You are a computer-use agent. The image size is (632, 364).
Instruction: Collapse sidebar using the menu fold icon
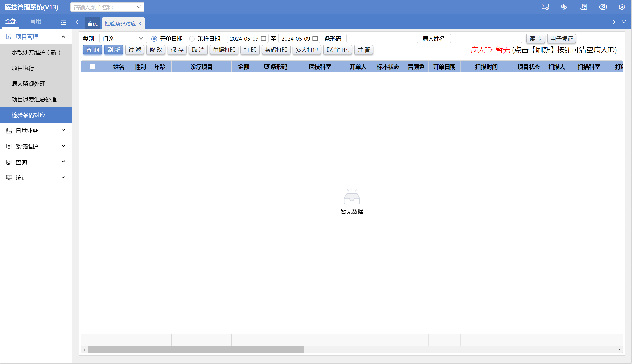pyautogui.click(x=63, y=22)
